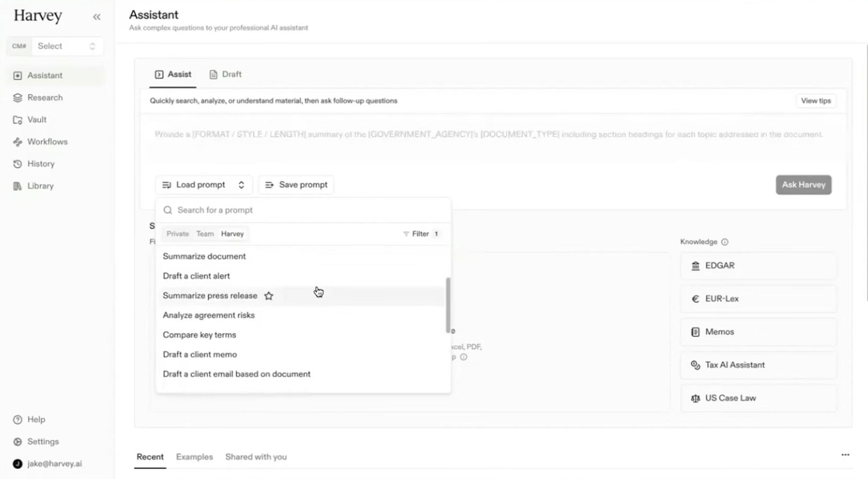
Task: Select the Private prompt filter
Action: click(178, 234)
